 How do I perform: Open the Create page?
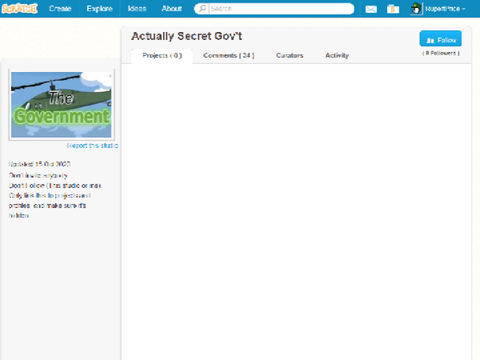pos(60,8)
